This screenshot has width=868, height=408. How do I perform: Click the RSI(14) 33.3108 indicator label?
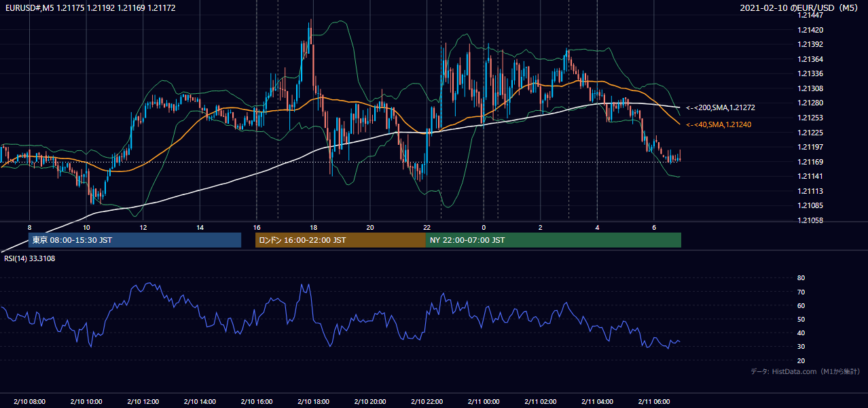30,258
